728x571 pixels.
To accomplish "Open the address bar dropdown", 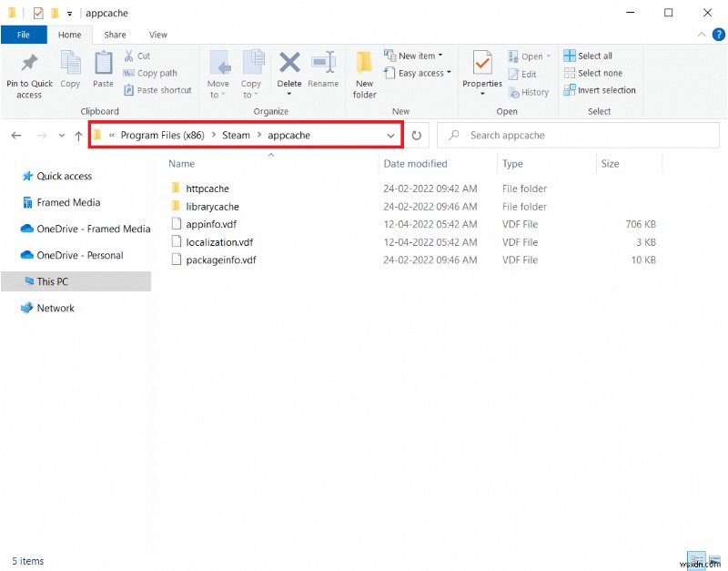I will pyautogui.click(x=390, y=135).
